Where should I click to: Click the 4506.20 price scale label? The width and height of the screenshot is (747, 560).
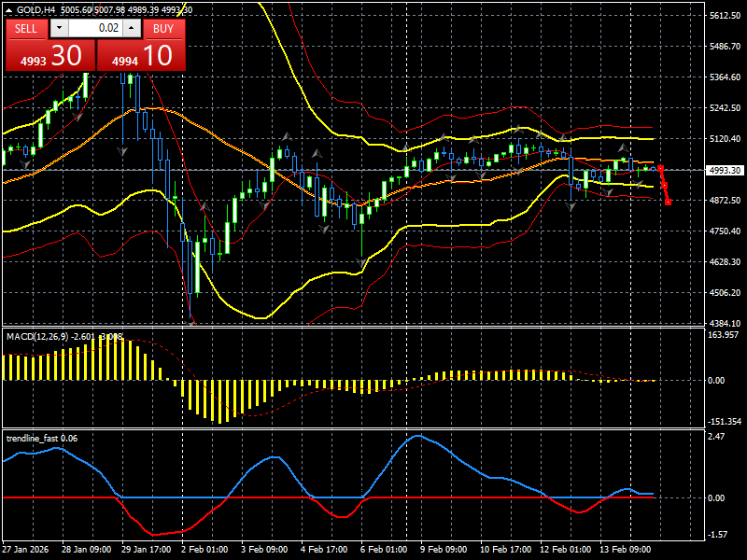coord(725,293)
